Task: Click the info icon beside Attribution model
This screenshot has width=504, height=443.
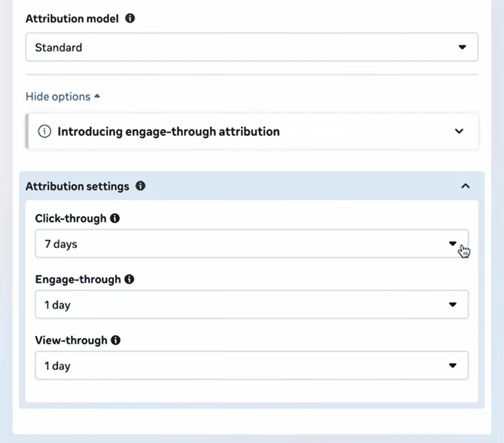Action: pos(130,18)
